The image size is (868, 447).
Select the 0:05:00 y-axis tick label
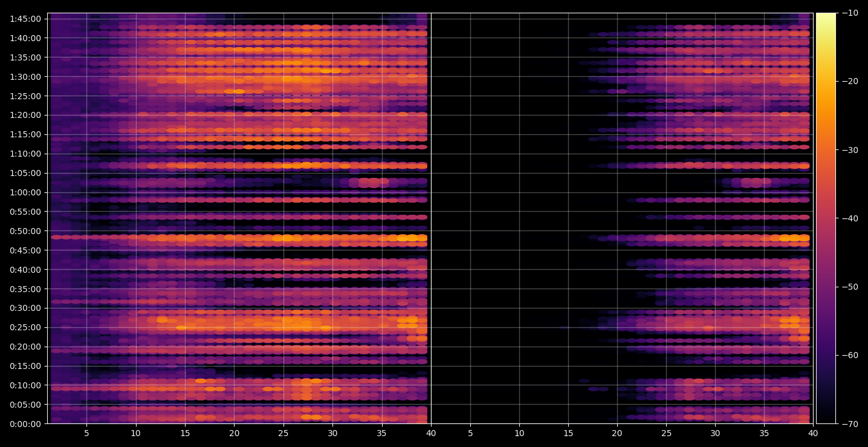click(25, 405)
